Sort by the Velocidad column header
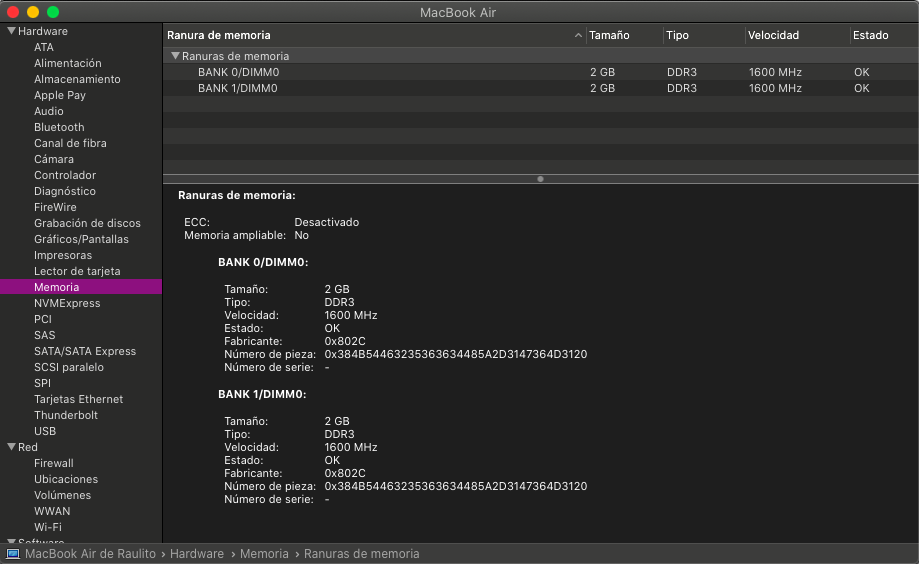919x564 pixels. point(773,35)
